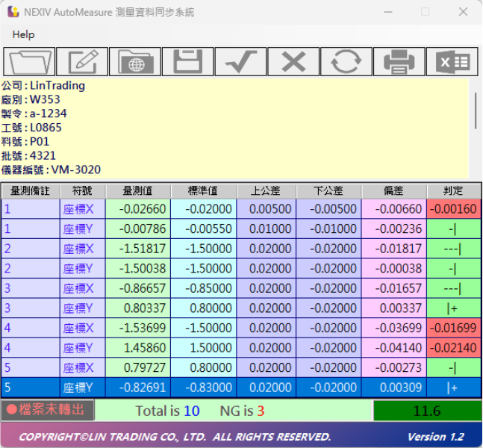Open the Help menu
This screenshot has width=483, height=448.
(23, 34)
